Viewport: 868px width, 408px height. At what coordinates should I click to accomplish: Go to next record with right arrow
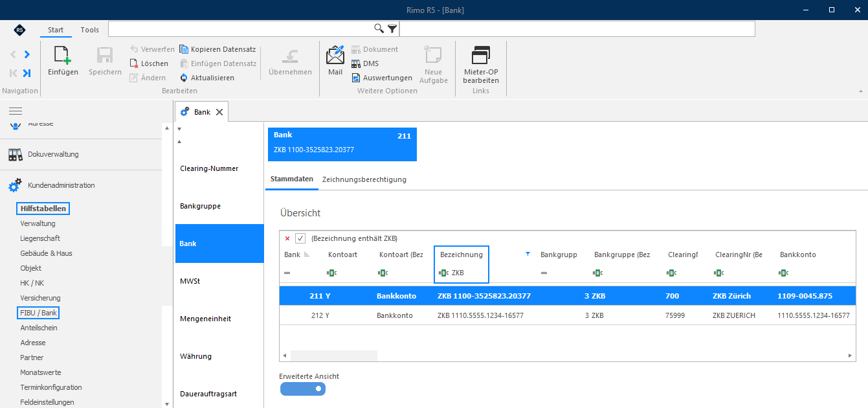[27, 54]
